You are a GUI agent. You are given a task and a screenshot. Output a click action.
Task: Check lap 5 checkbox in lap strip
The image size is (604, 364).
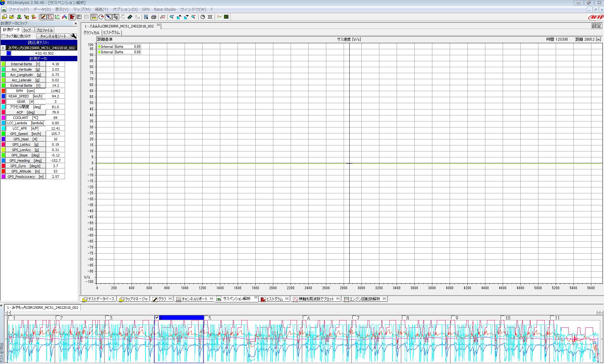pos(206,318)
